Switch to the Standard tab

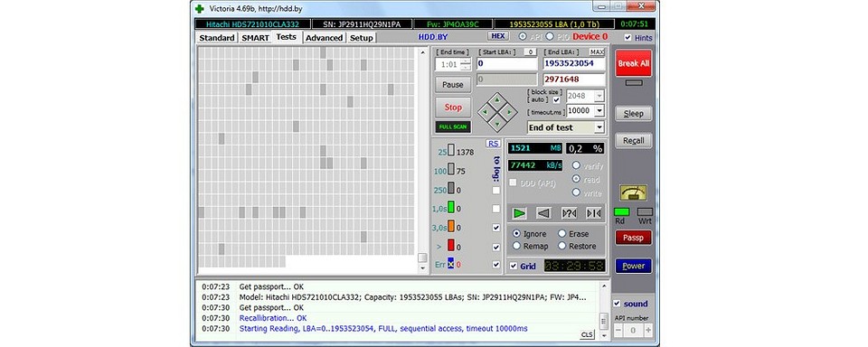tap(217, 38)
